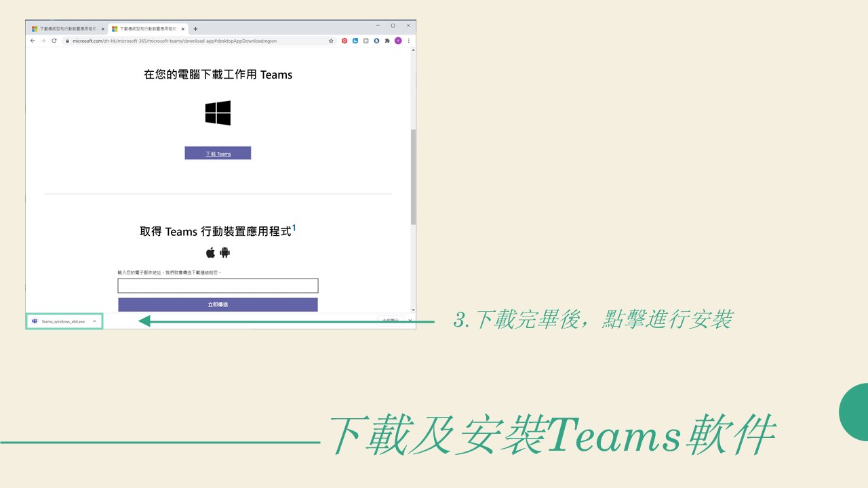
Task: Click the blue circular extension icon
Action: tap(376, 41)
